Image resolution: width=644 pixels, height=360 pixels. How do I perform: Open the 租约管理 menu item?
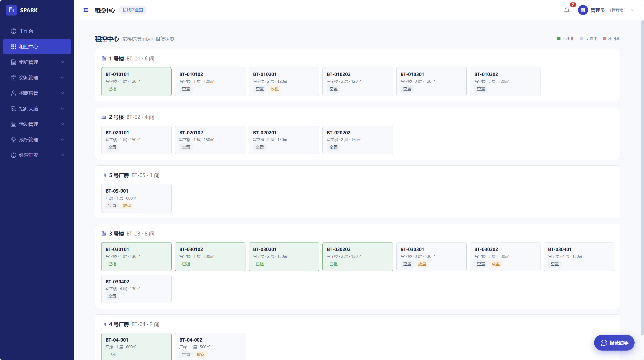37,62
